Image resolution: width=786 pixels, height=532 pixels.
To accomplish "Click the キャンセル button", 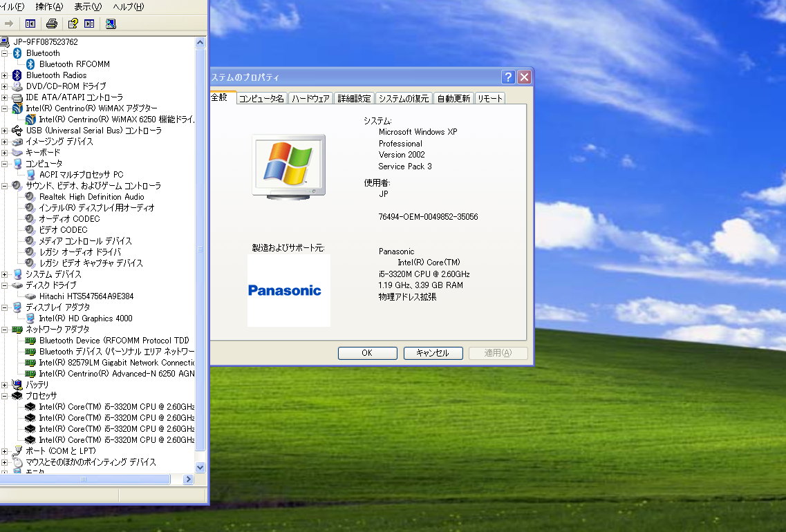I will pos(433,353).
